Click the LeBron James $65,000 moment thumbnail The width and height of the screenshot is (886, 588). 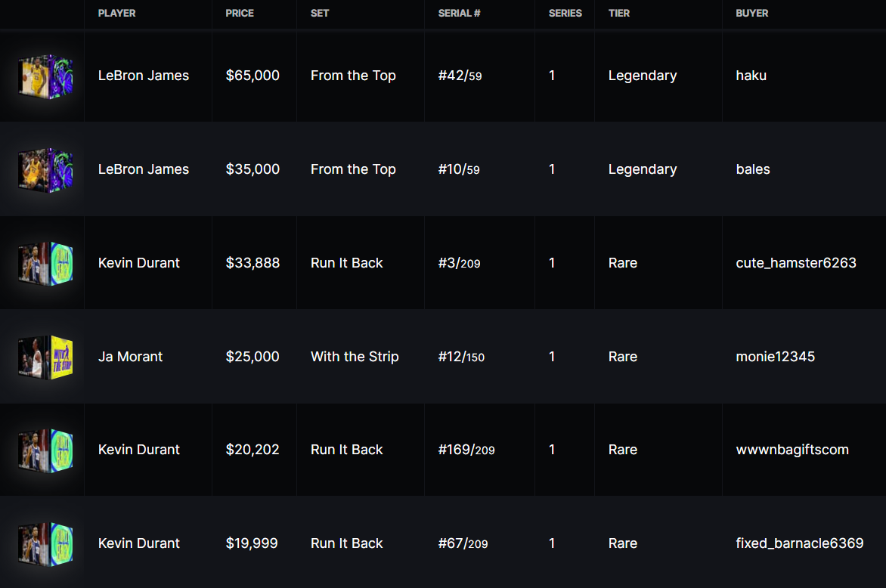(45, 76)
